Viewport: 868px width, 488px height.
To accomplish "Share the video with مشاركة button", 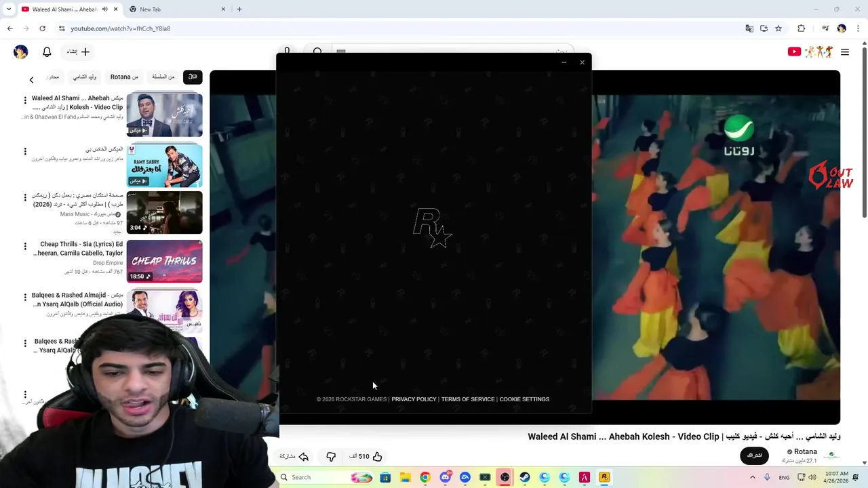I will [294, 457].
